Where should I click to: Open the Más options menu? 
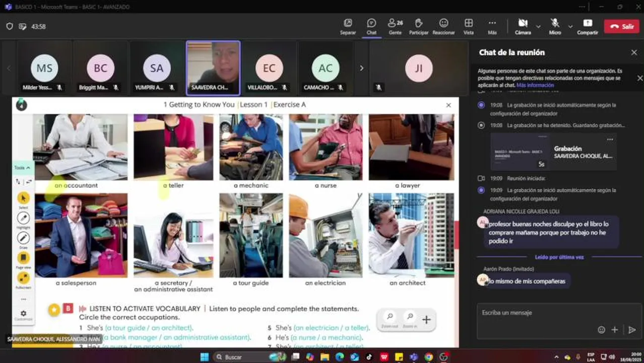(x=492, y=26)
